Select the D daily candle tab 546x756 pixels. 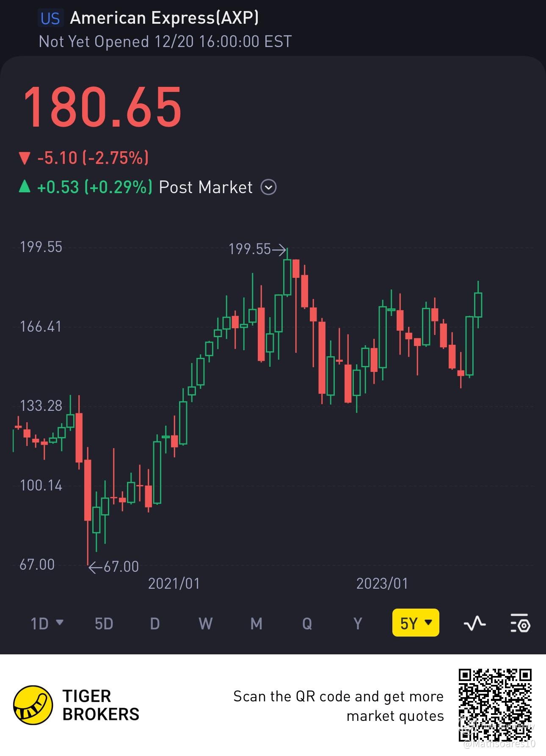pyautogui.click(x=155, y=623)
